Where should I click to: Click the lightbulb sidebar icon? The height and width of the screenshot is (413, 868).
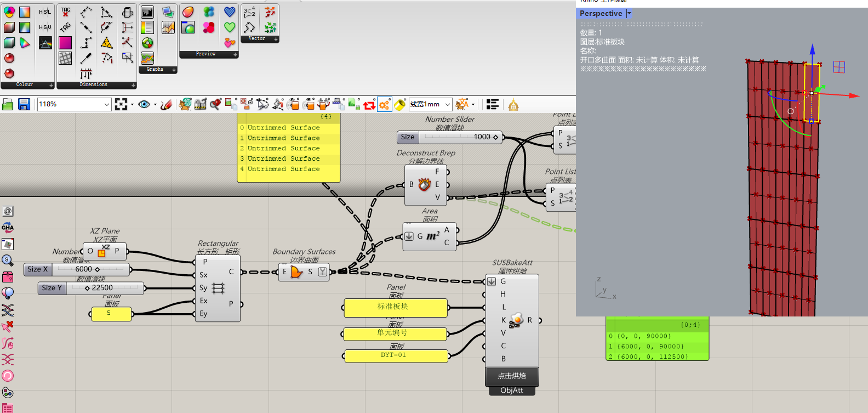[x=8, y=293]
